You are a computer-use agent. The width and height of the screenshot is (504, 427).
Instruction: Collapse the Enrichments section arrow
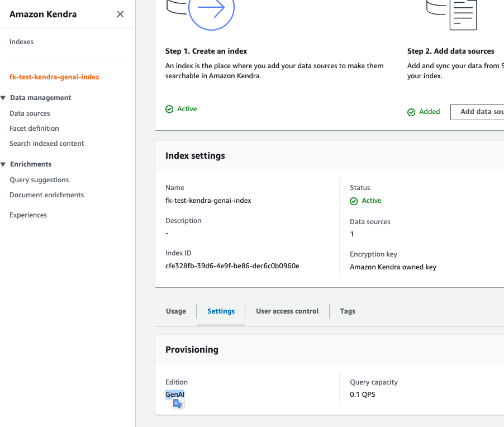click(3, 164)
